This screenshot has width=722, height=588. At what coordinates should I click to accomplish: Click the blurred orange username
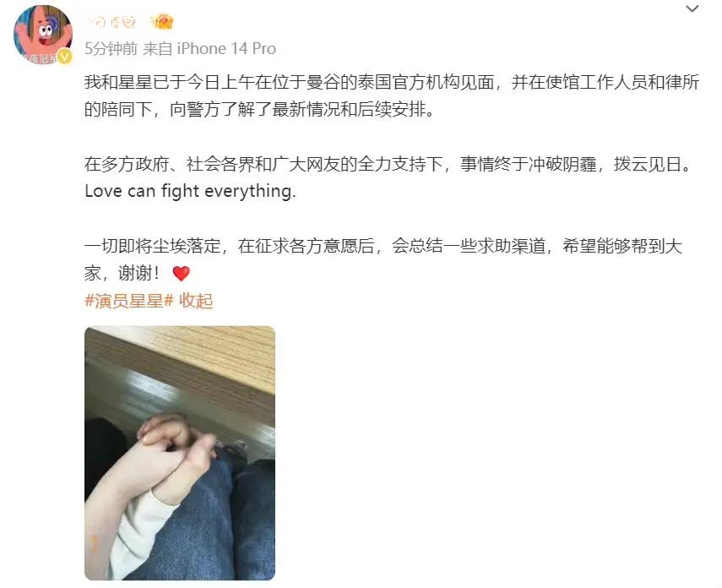tap(111, 22)
